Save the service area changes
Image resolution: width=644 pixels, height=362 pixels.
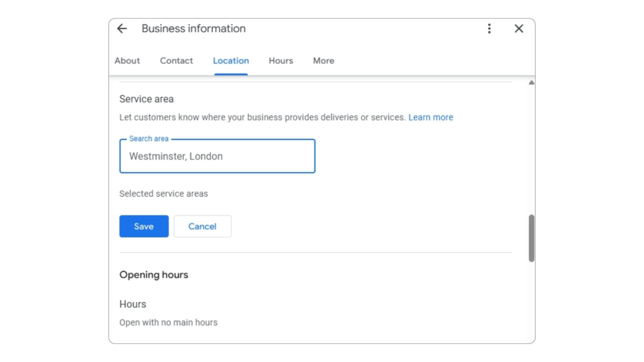pyautogui.click(x=144, y=226)
